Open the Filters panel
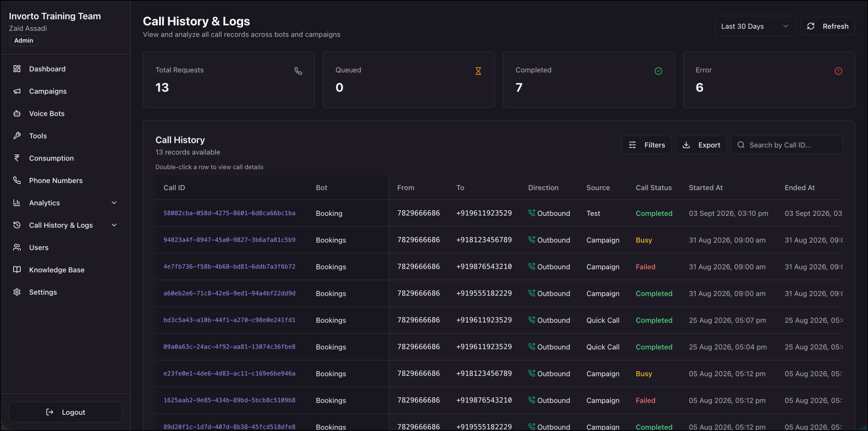This screenshot has height=431, width=868. [x=647, y=145]
